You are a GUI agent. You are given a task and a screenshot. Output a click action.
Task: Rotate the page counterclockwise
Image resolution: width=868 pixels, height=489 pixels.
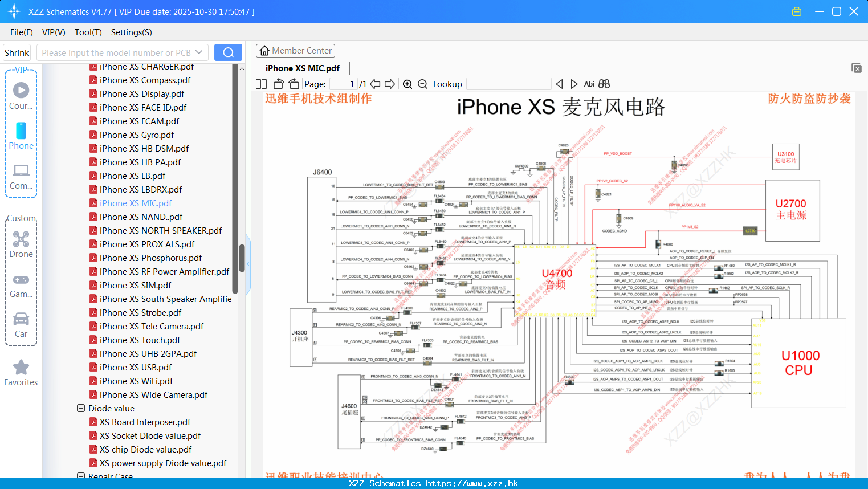coord(279,84)
